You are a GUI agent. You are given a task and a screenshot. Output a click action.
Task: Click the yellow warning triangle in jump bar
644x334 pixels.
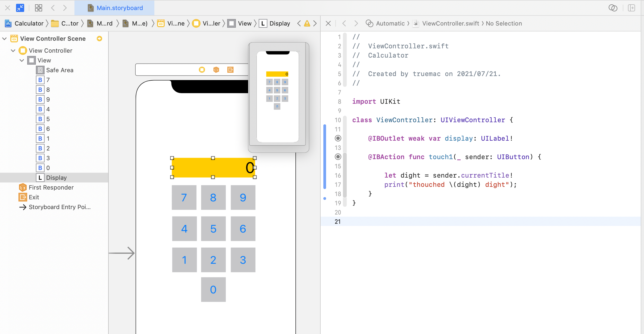307,23
